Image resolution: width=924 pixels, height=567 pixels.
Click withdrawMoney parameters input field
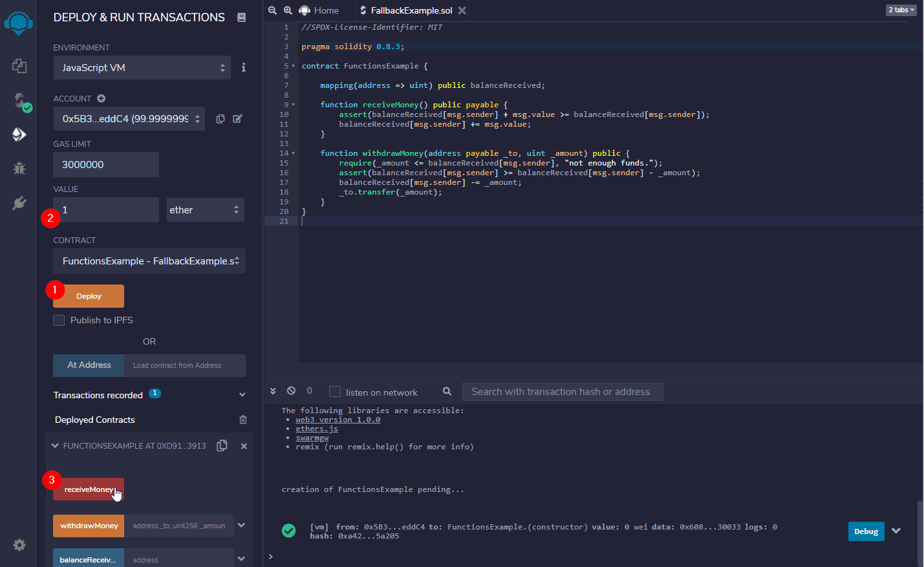(x=179, y=526)
